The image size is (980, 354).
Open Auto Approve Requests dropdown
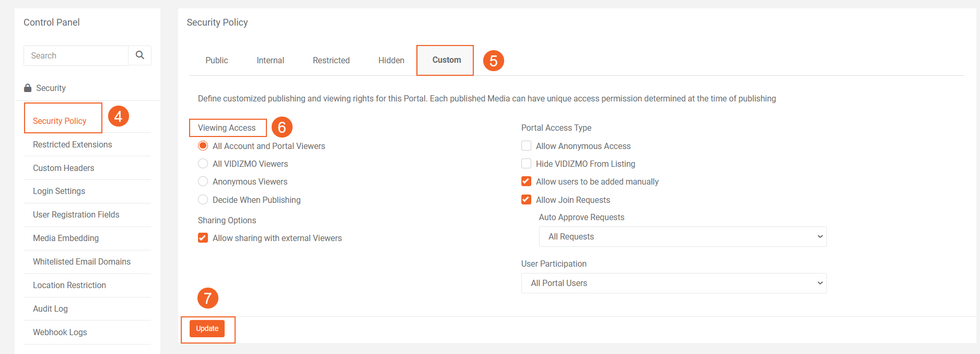682,237
